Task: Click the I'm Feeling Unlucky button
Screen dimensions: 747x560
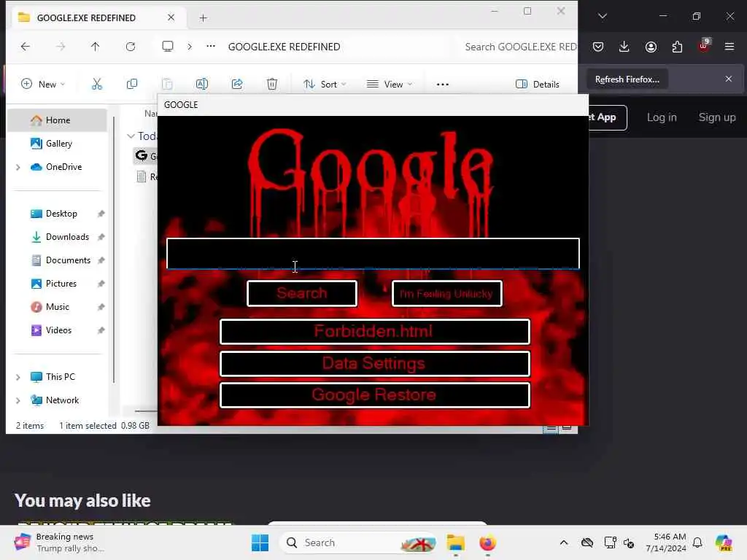Action: (x=447, y=293)
